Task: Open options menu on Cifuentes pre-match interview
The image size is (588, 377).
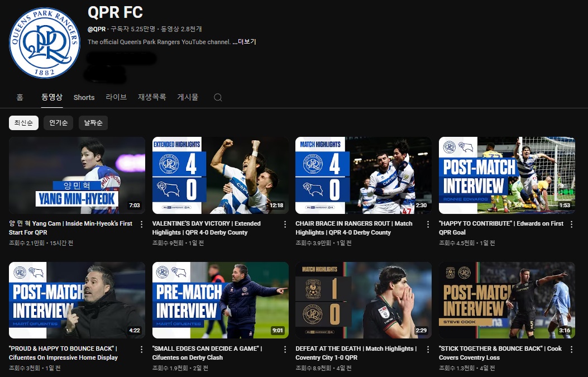Action: [285, 349]
